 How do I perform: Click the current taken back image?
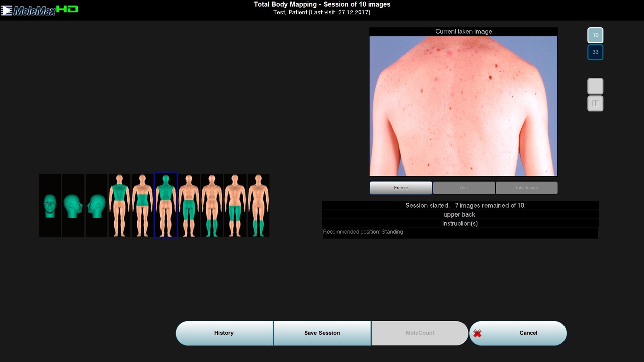tap(463, 106)
